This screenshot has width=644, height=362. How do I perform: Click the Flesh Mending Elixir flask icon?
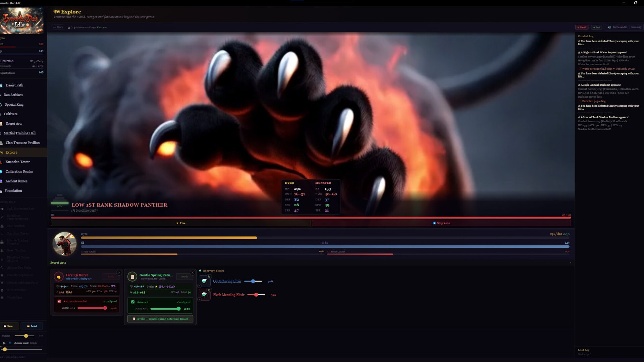click(204, 294)
